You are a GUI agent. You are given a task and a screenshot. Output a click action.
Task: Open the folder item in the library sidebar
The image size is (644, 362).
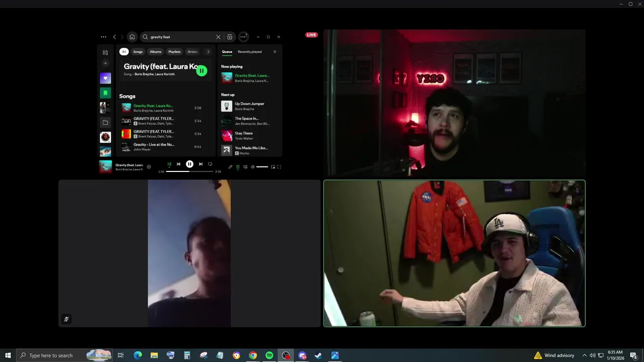105,122
